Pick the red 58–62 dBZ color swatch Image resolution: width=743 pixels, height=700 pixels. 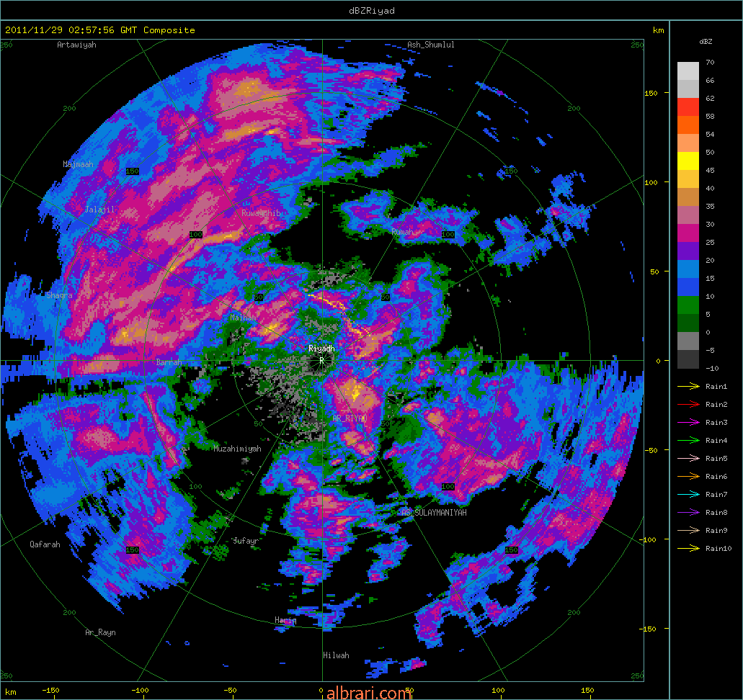click(x=688, y=107)
